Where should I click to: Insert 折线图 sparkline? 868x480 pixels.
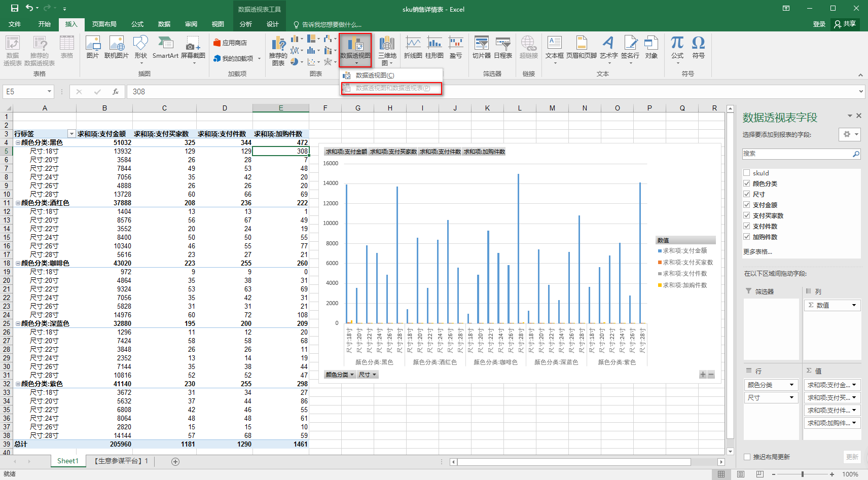pyautogui.click(x=413, y=47)
